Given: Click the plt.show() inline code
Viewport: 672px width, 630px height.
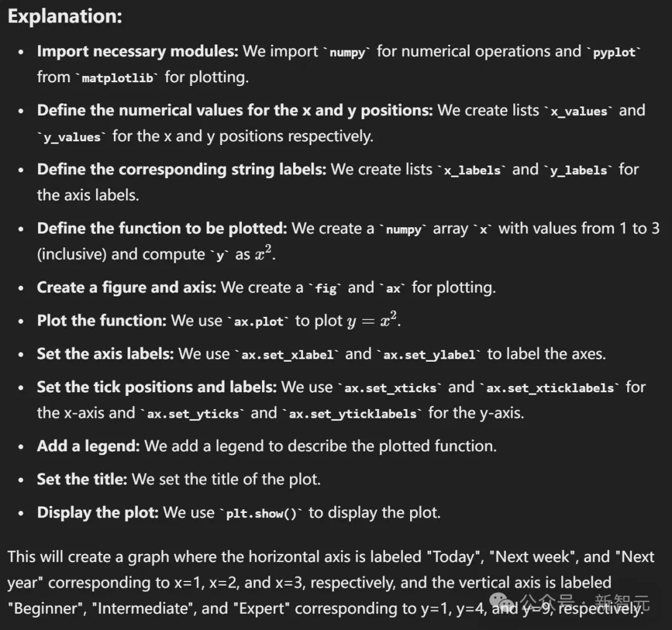Looking at the screenshot, I should [261, 514].
